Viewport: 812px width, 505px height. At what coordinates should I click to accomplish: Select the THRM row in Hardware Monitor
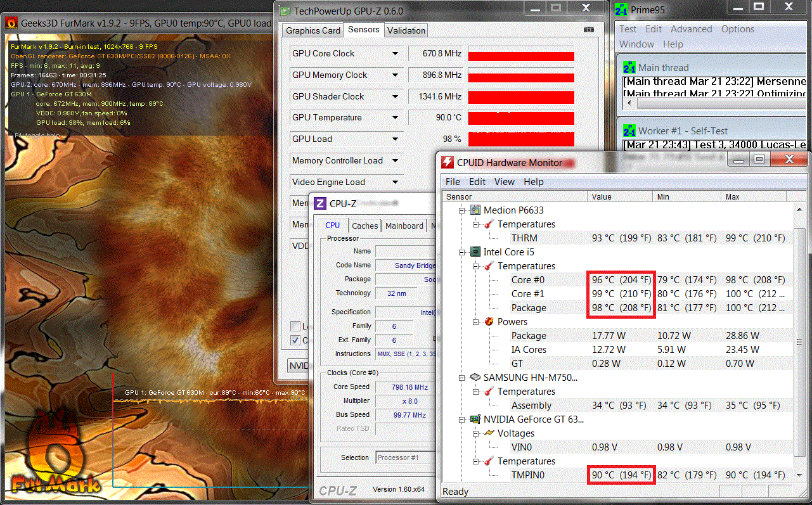(618, 238)
